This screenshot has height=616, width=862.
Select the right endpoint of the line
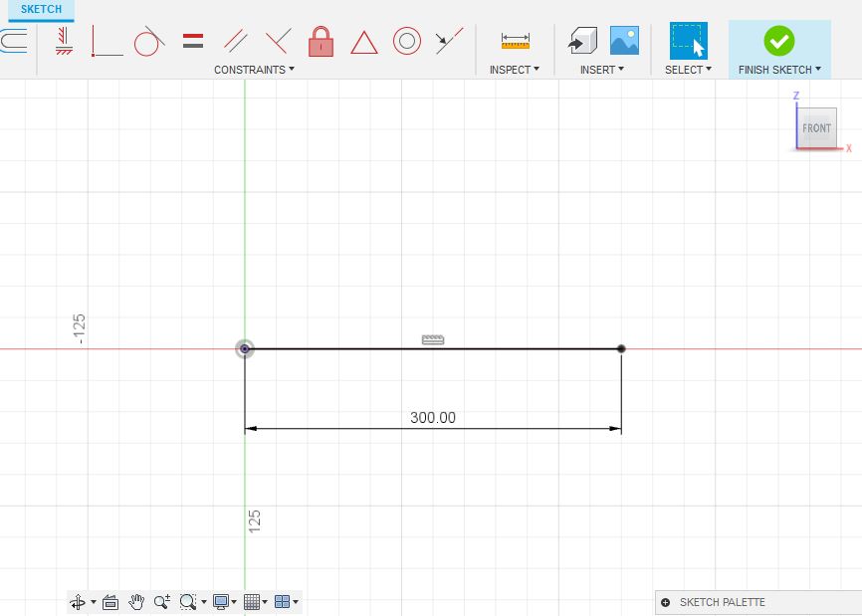621,349
